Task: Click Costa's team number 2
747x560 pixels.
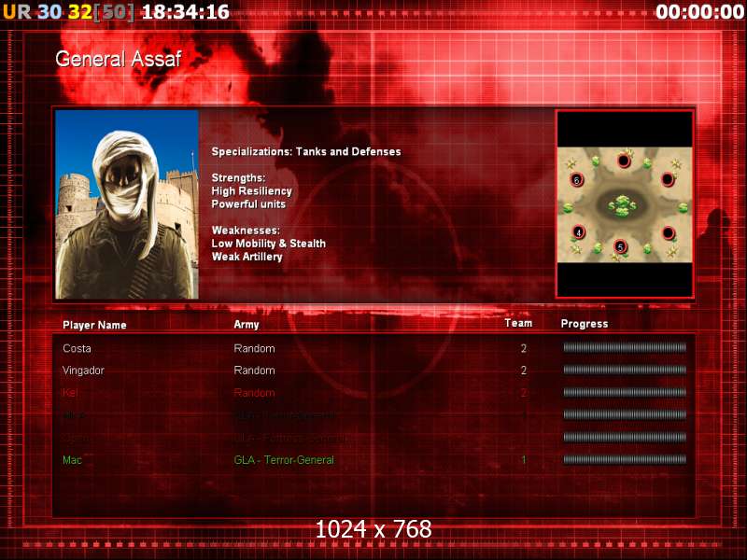Action: pos(524,348)
